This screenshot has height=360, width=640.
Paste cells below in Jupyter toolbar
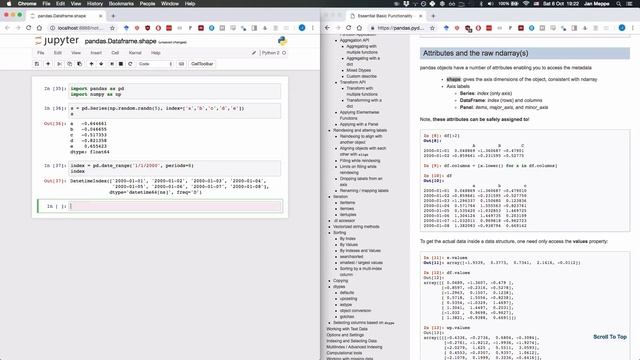click(79, 64)
